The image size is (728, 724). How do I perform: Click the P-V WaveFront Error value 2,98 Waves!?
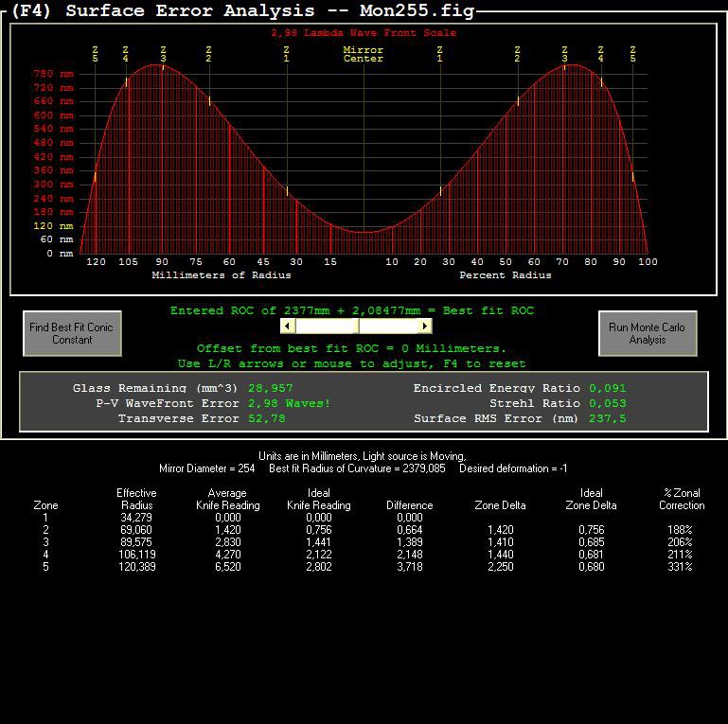pos(289,403)
